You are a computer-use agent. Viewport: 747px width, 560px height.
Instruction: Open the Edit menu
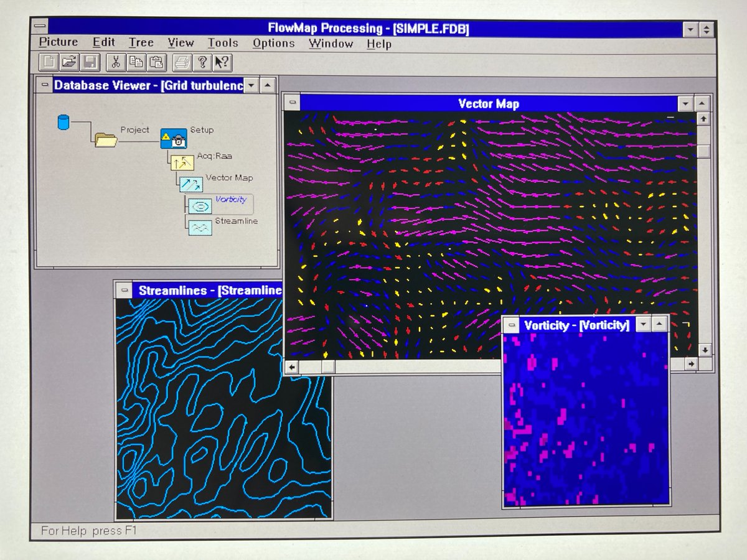click(x=104, y=42)
